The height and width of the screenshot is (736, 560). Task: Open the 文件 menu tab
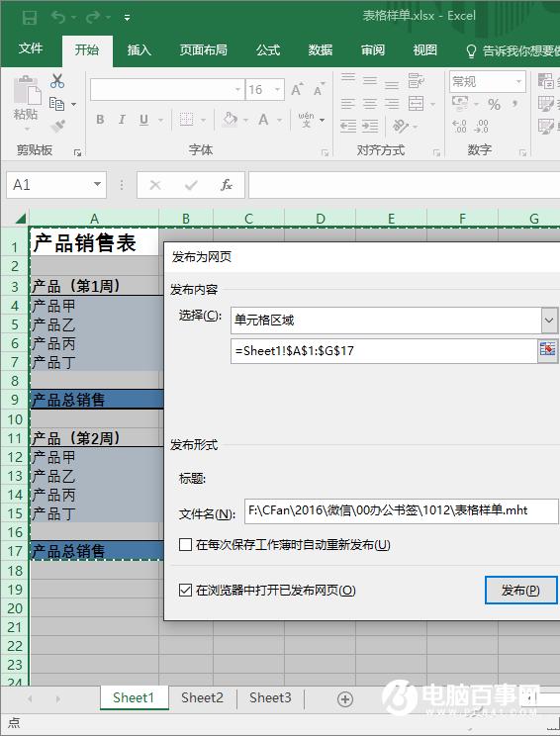click(x=31, y=48)
